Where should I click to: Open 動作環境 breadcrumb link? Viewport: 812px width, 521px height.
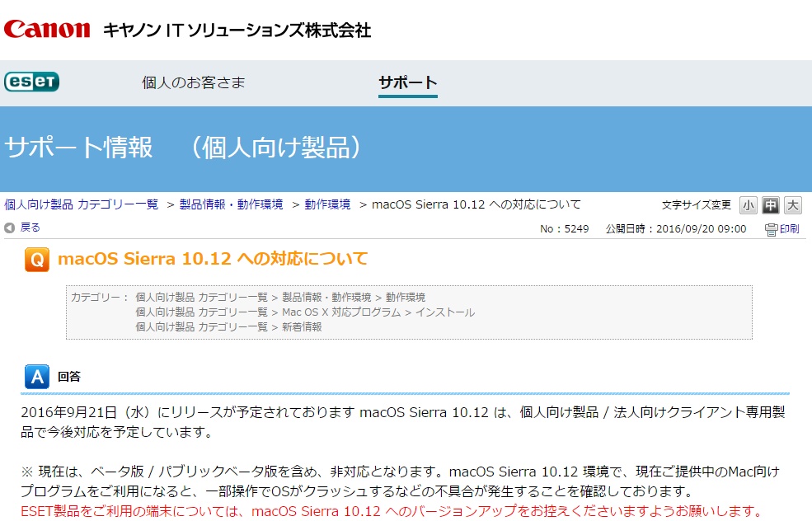pos(327,204)
